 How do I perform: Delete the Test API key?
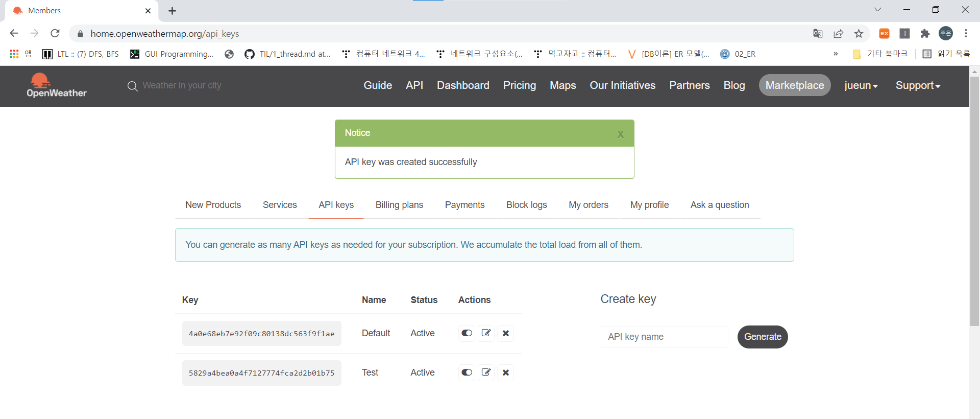(506, 373)
